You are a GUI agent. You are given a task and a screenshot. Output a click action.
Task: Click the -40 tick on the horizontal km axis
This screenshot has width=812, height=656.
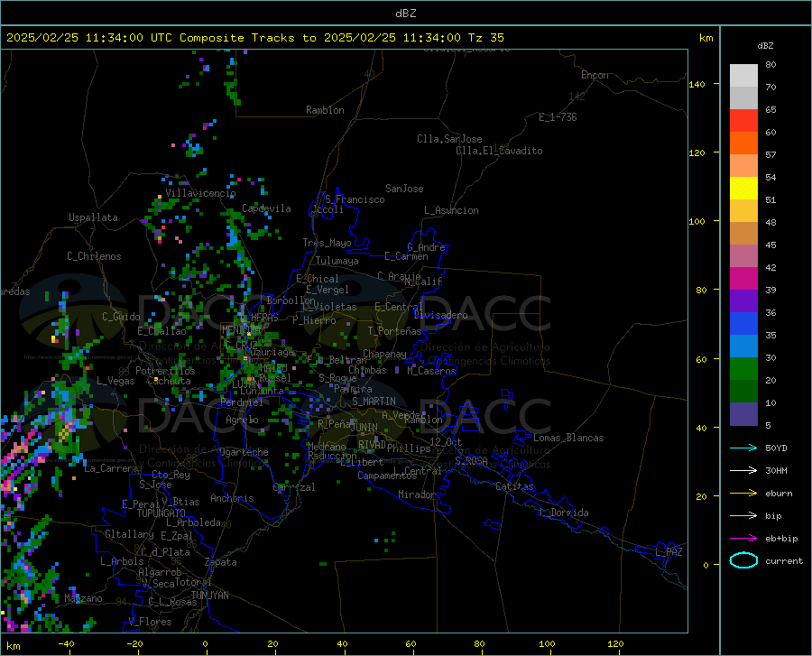[x=66, y=643]
